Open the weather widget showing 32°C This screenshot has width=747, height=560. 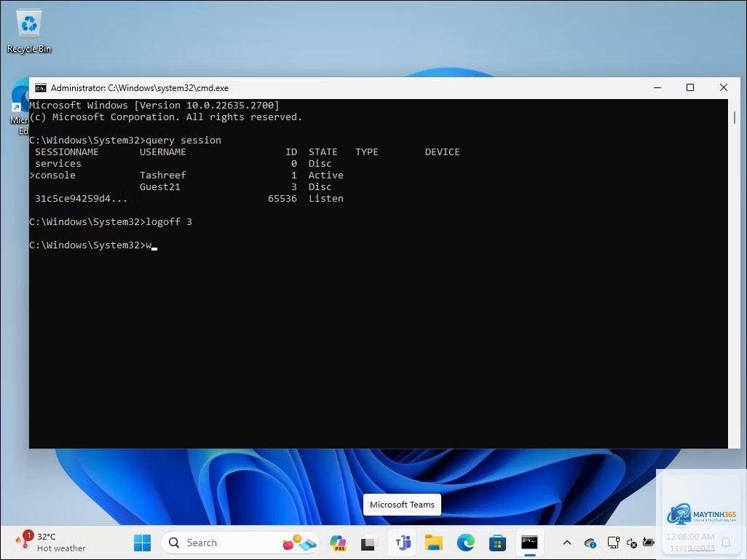click(50, 543)
